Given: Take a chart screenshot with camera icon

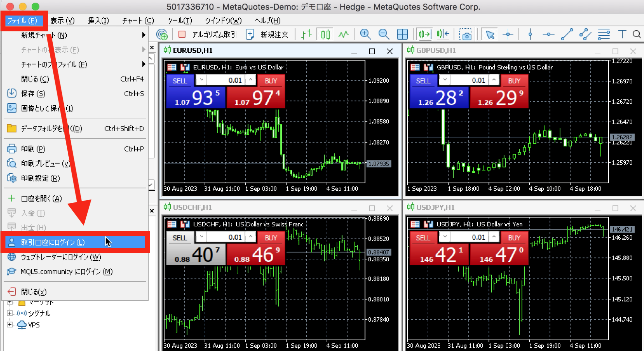Looking at the screenshot, I should click(x=466, y=34).
